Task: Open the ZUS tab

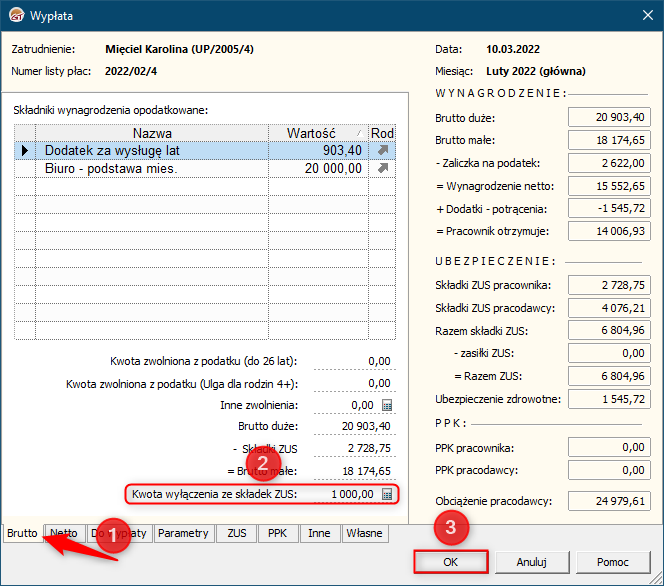Action: 237,533
